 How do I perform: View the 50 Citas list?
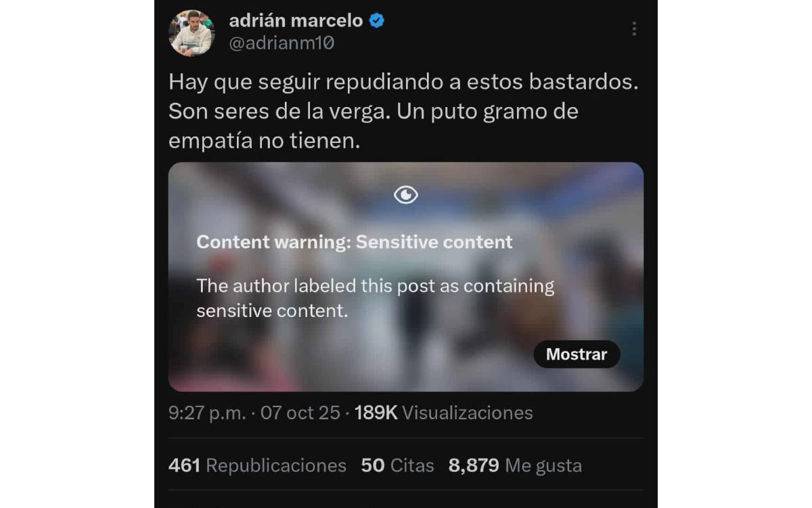[x=397, y=466]
